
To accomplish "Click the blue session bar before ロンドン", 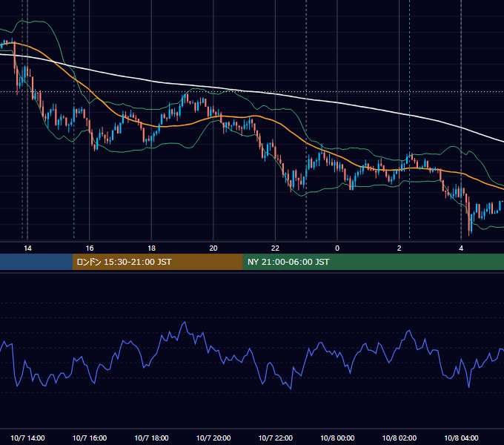I will 36,262.
